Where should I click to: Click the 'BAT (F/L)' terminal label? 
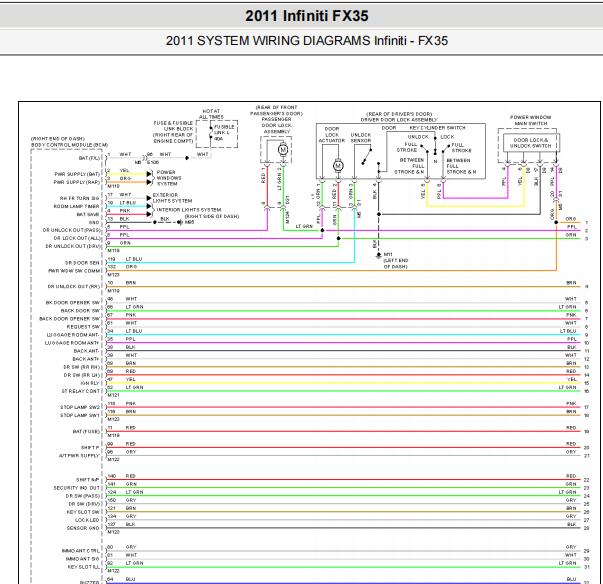tap(89, 158)
